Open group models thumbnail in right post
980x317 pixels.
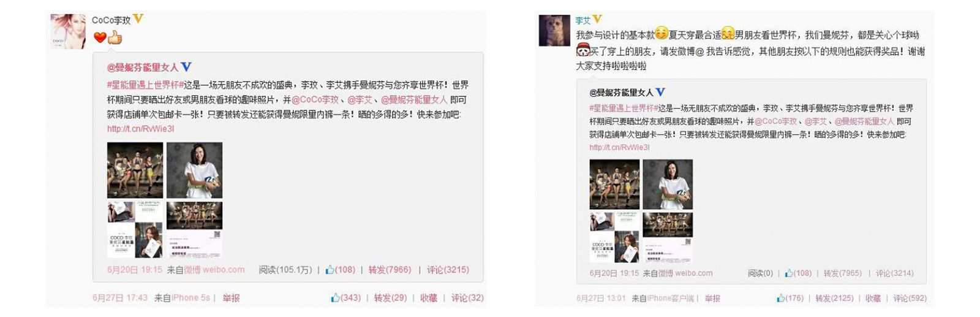pyautogui.click(x=614, y=185)
